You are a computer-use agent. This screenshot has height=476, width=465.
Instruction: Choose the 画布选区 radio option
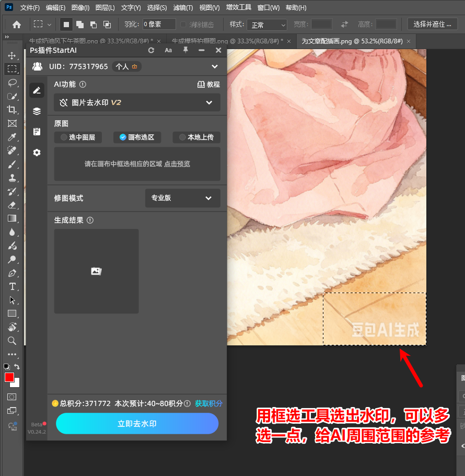click(x=137, y=137)
